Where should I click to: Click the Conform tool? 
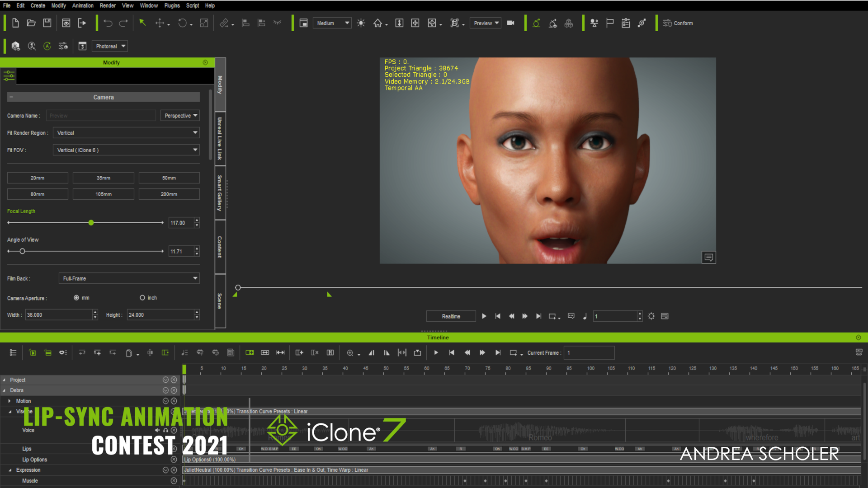[678, 23]
